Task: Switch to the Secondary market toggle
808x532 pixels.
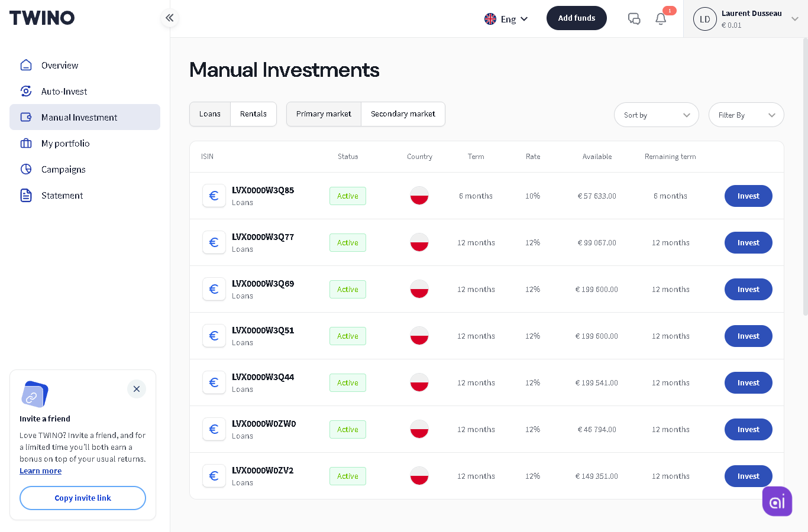Action: [x=403, y=114]
